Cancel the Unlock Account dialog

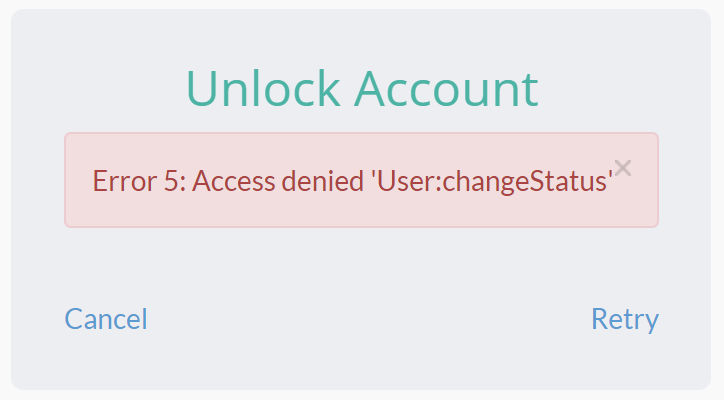(106, 319)
